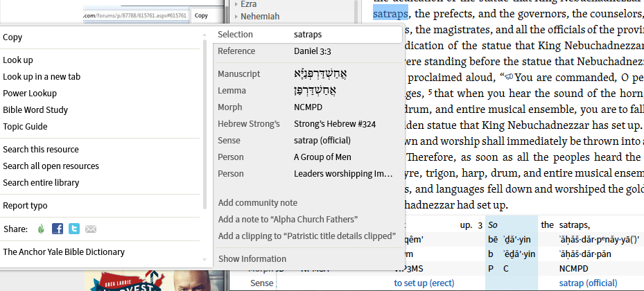Click Show Information in right pane
The width and height of the screenshot is (644, 291).
(x=252, y=259)
